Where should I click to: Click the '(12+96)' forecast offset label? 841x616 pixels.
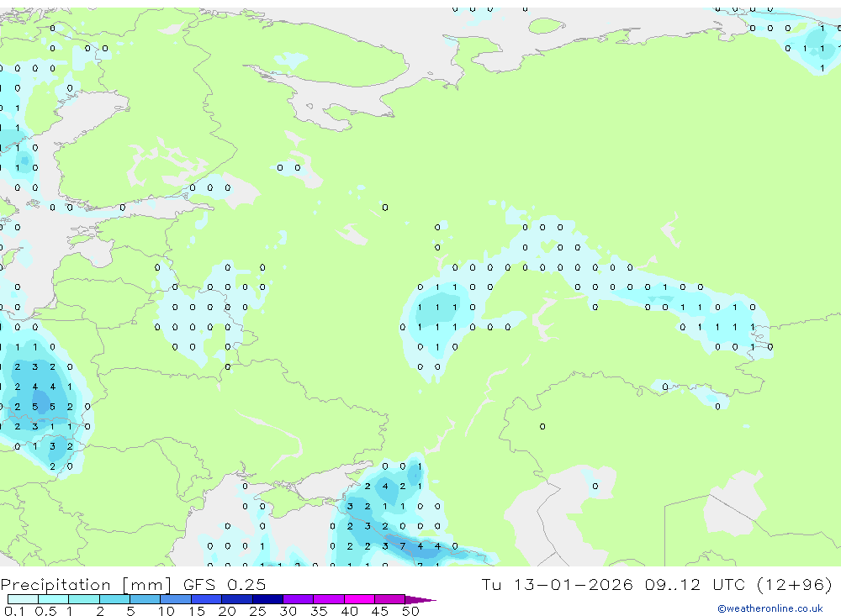pyautogui.click(x=795, y=584)
